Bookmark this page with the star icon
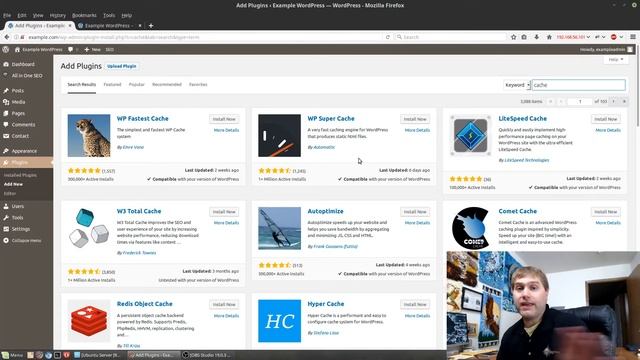Screen dimensions: 640x360 click(x=513, y=37)
